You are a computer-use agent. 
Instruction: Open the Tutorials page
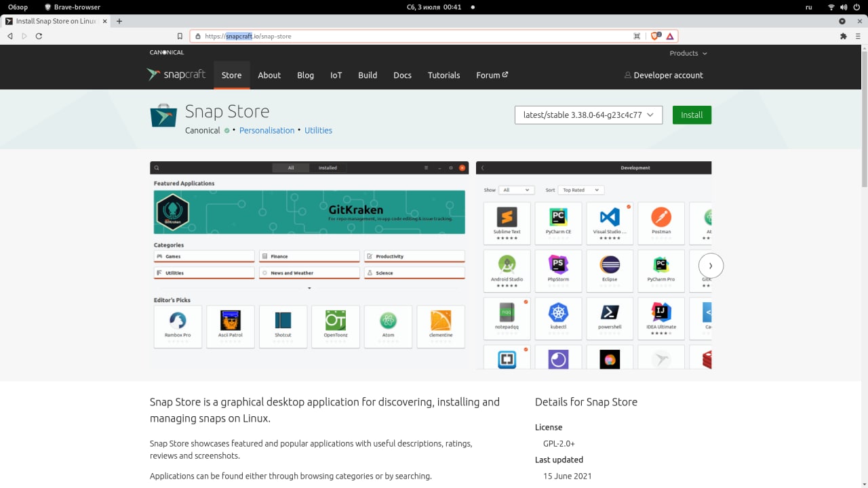click(444, 75)
